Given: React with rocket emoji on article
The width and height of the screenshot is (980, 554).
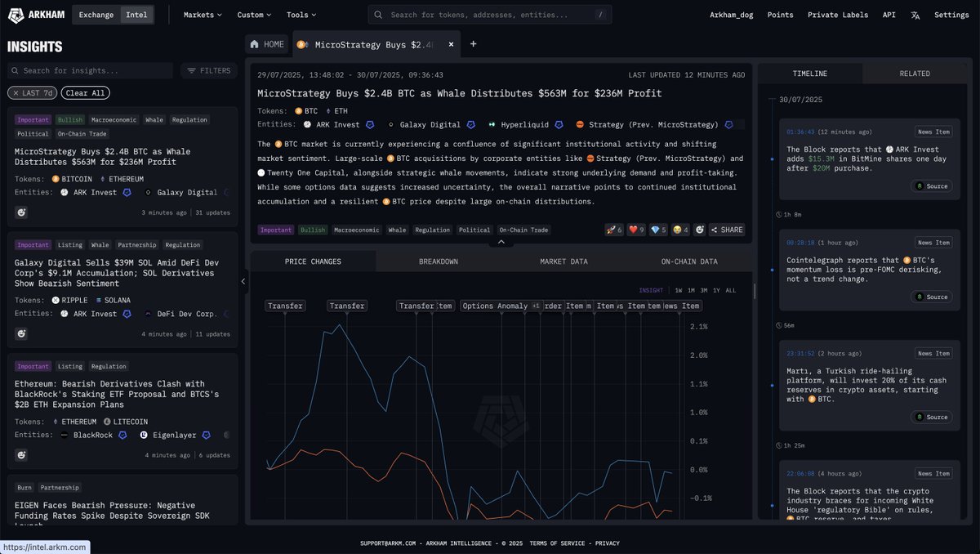Looking at the screenshot, I should [614, 230].
